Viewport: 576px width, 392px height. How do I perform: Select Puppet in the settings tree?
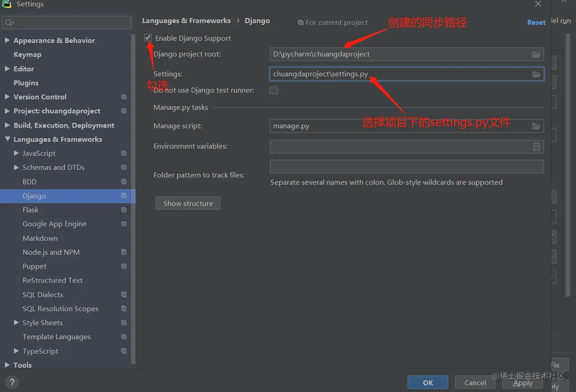coord(35,266)
